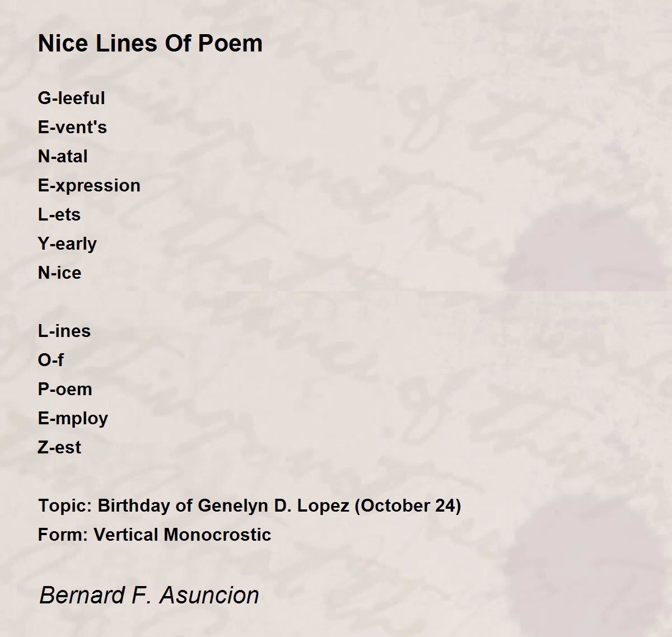Select the L-ets line

[59, 214]
